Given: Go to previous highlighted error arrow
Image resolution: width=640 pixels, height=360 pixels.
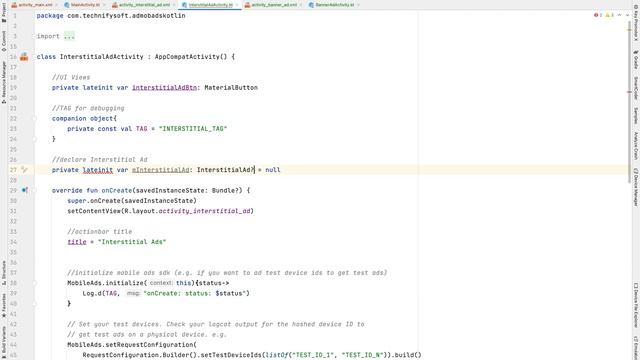Looking at the screenshot, I should click(620, 15).
